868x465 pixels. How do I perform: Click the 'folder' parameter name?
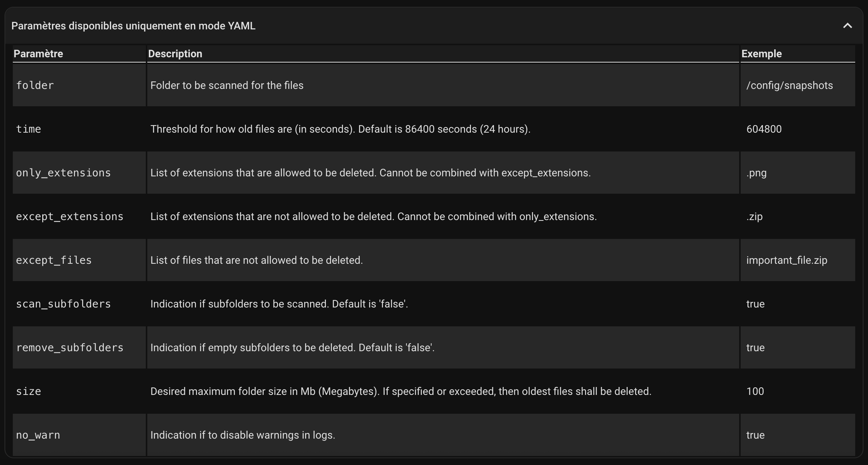35,85
